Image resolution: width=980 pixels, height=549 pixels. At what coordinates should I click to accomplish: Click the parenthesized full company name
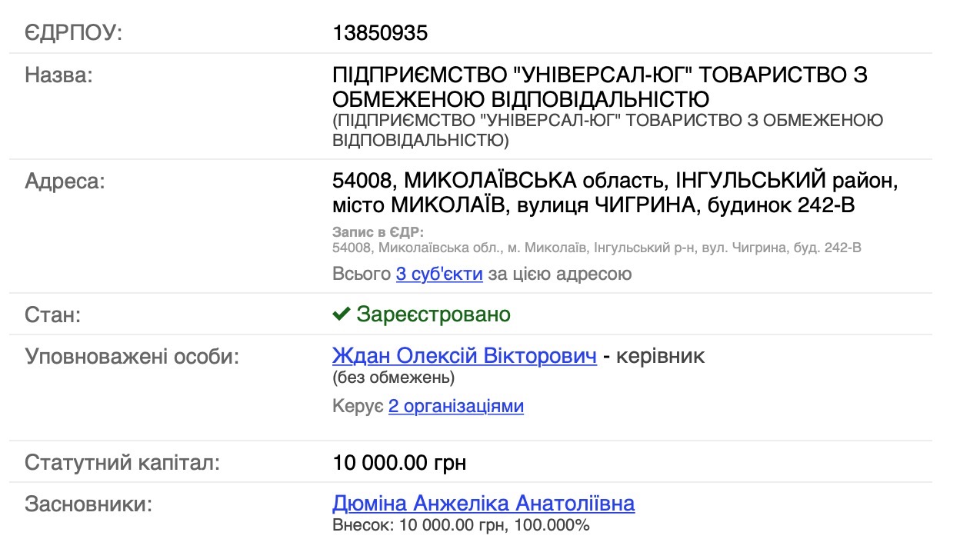point(607,131)
